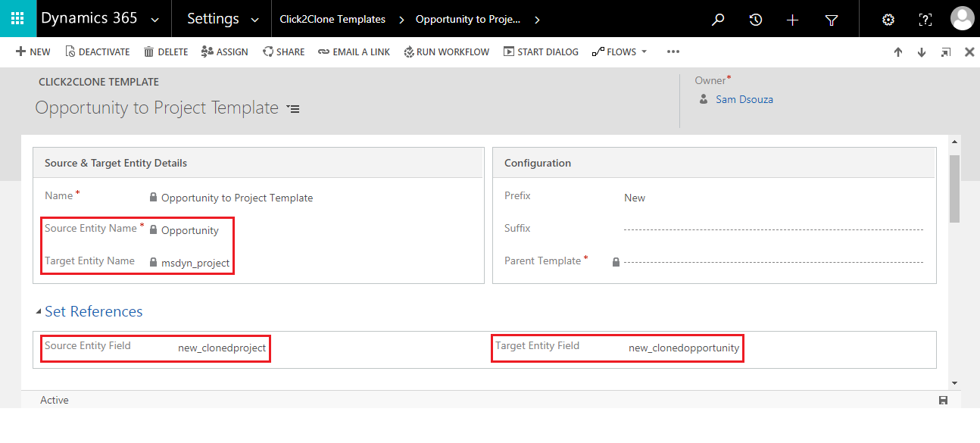The image size is (980, 443).
Task: Open the FLOWS dropdown
Action: point(620,52)
